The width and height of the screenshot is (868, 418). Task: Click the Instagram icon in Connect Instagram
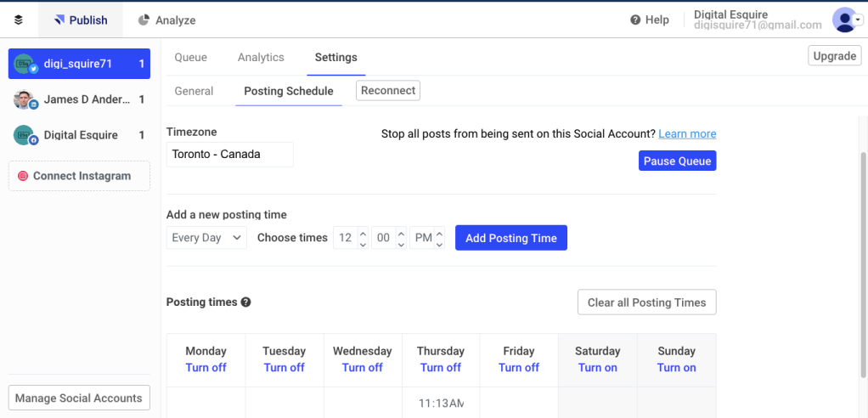23,176
